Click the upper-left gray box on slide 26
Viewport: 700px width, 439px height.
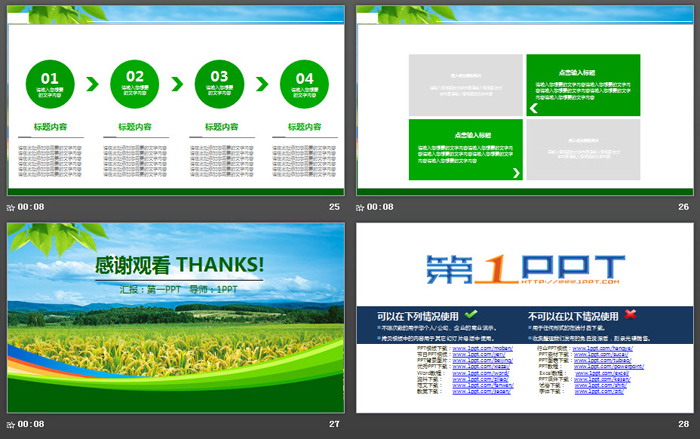click(x=465, y=83)
